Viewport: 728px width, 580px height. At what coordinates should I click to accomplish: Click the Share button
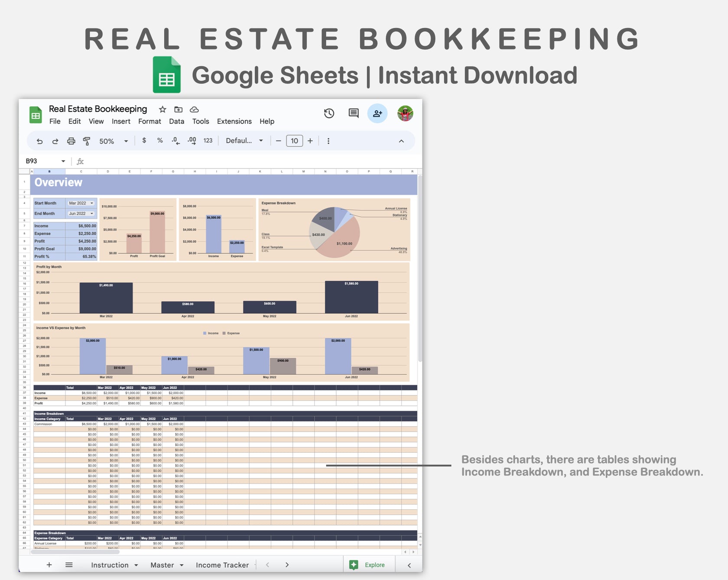point(377,113)
